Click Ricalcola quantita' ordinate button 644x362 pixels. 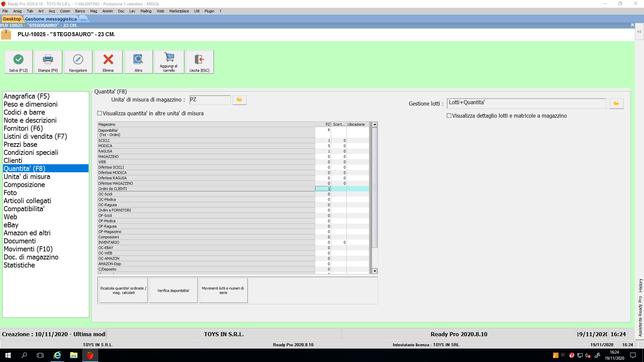click(x=123, y=291)
